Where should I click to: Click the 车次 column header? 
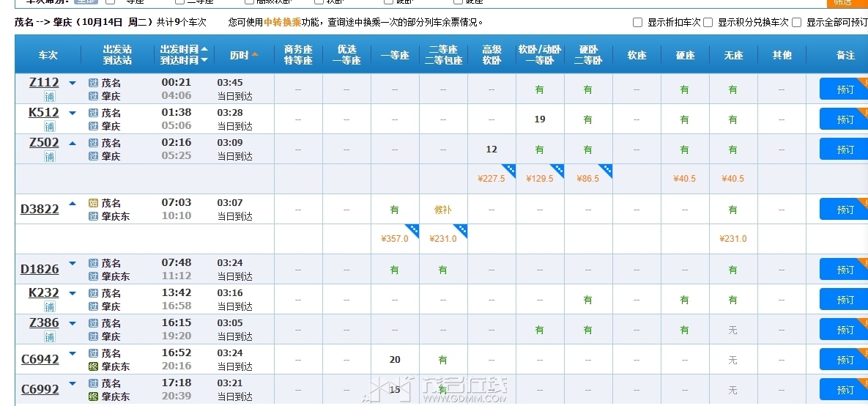48,55
